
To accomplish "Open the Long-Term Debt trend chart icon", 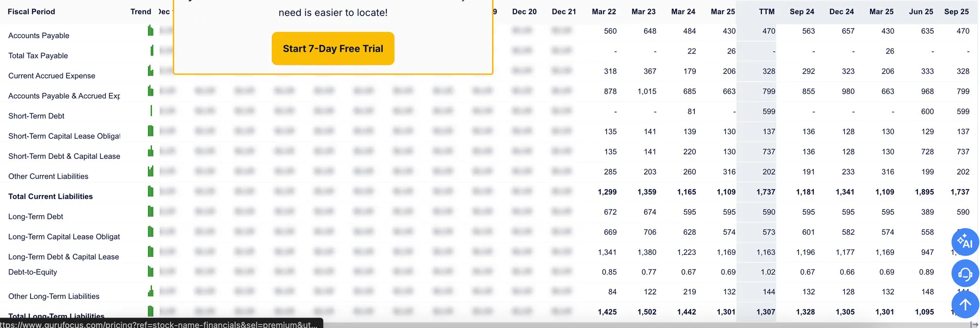I will pos(151,211).
